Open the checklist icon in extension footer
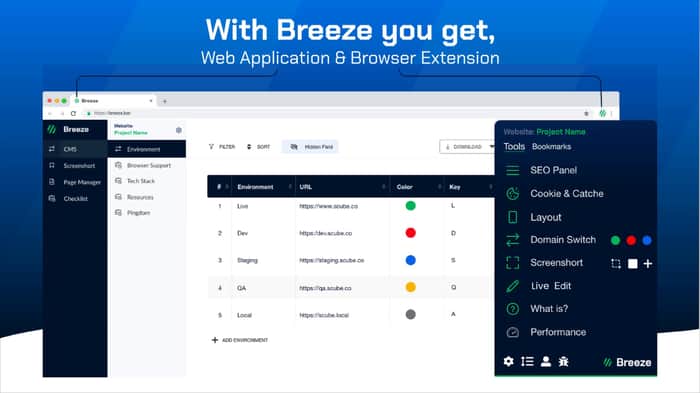700x393 pixels. point(527,361)
